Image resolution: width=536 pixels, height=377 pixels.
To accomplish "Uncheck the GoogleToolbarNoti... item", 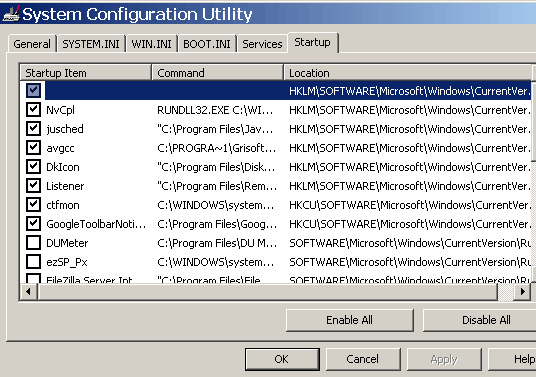I will tap(34, 224).
